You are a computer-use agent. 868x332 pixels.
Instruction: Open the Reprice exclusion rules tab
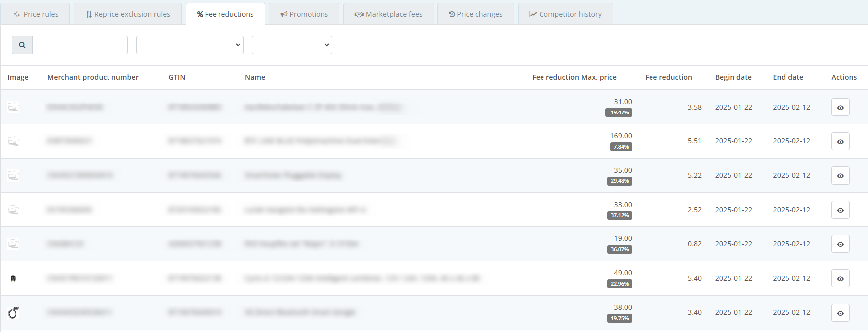128,14
